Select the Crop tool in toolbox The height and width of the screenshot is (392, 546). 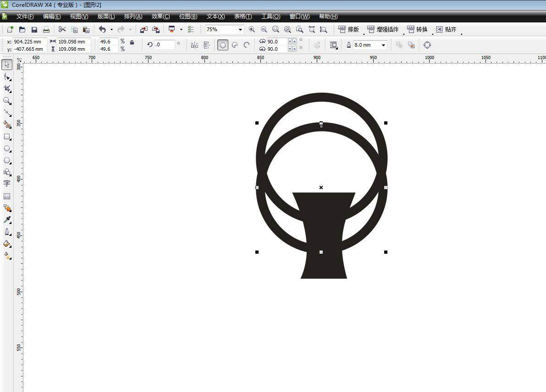coord(7,88)
